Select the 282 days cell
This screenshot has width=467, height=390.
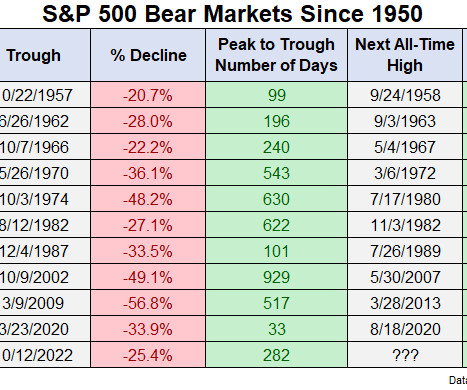(x=276, y=355)
